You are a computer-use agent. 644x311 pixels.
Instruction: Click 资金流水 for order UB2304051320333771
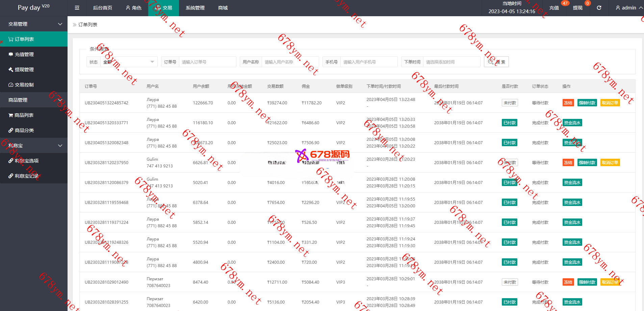click(572, 123)
